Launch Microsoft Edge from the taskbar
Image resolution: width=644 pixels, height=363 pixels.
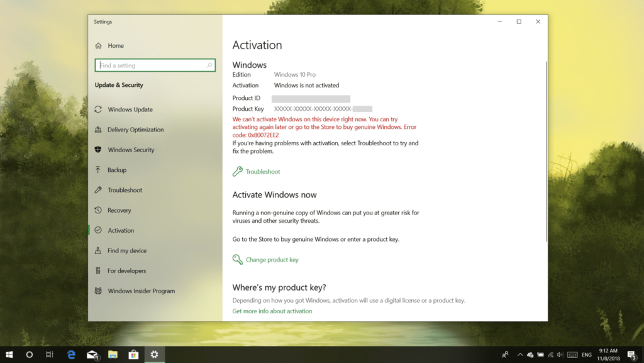point(71,354)
